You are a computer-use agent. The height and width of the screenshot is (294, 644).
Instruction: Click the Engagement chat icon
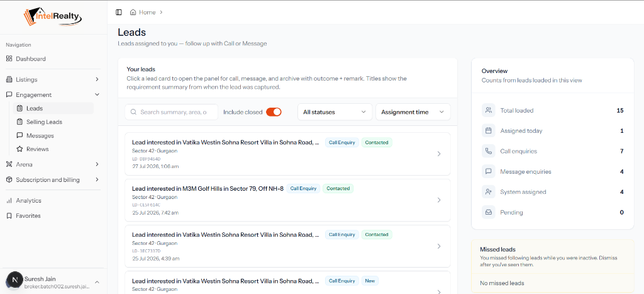point(9,94)
